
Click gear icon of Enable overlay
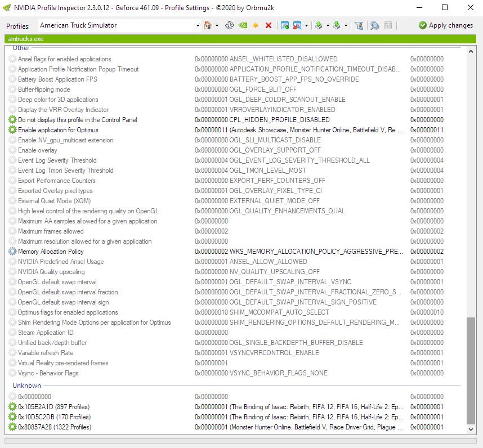(x=12, y=150)
